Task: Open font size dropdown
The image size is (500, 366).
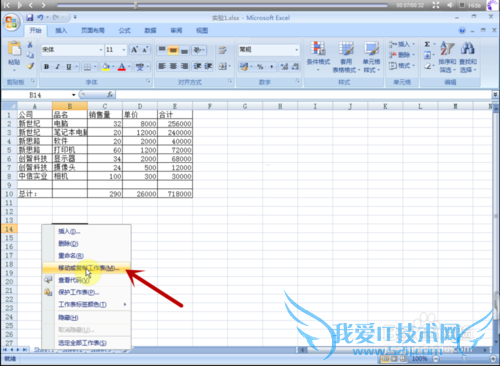Action: (124, 50)
